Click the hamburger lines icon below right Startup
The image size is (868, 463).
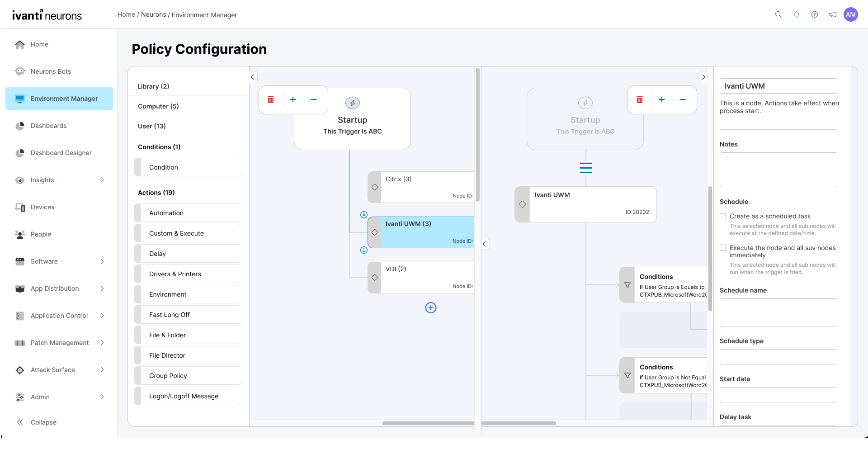[586, 168]
